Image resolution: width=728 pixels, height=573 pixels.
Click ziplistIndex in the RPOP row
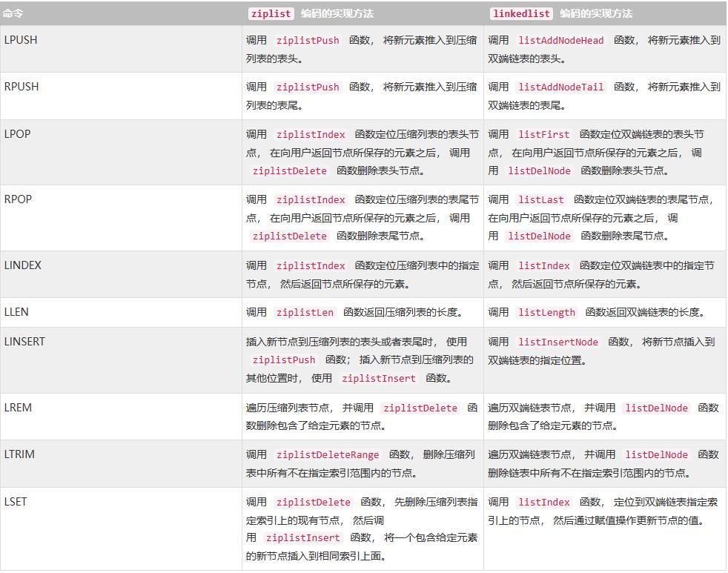pos(311,199)
